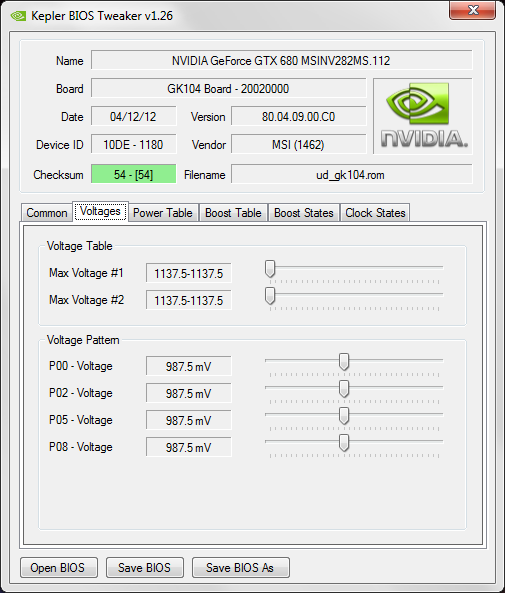Click the Open BIOS button
The width and height of the screenshot is (505, 593).
59,568
